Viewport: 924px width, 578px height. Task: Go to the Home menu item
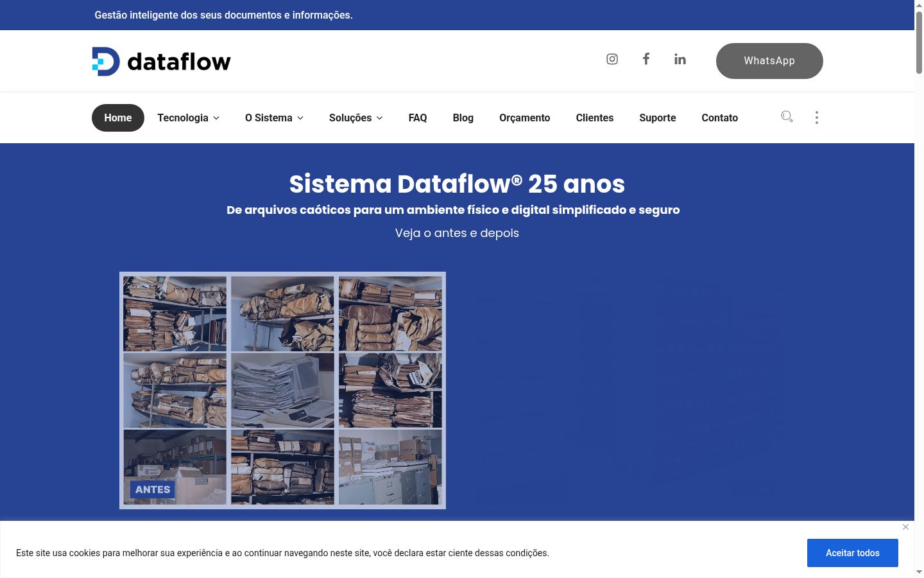tap(118, 118)
